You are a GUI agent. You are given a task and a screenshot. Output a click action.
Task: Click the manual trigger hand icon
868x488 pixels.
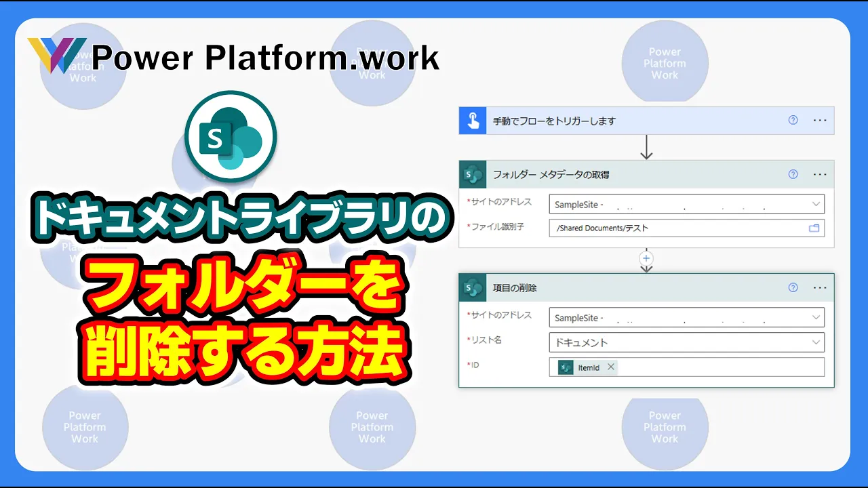pyautogui.click(x=473, y=121)
